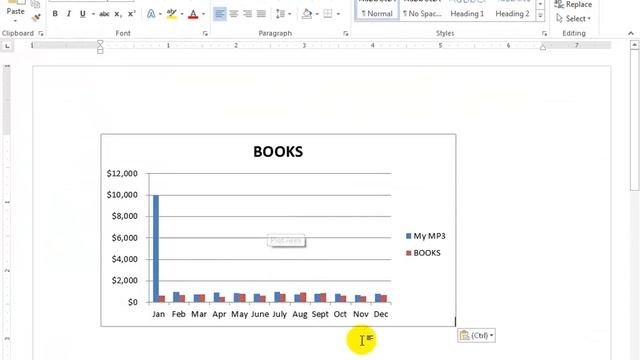Viewport: 640px width, 360px height.
Task: Expand the Styles gallery More button
Action: click(x=540, y=16)
